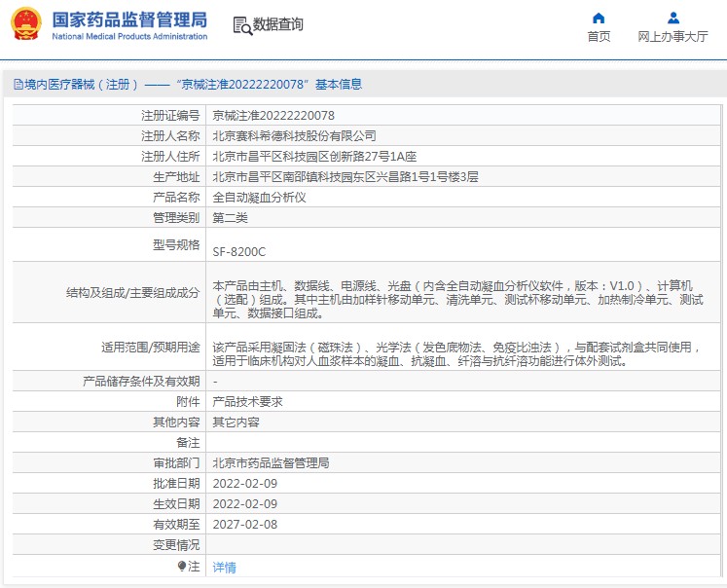This screenshot has width=727, height=588.
Task: Click the 注册人名称 row label
Action: coord(170,136)
